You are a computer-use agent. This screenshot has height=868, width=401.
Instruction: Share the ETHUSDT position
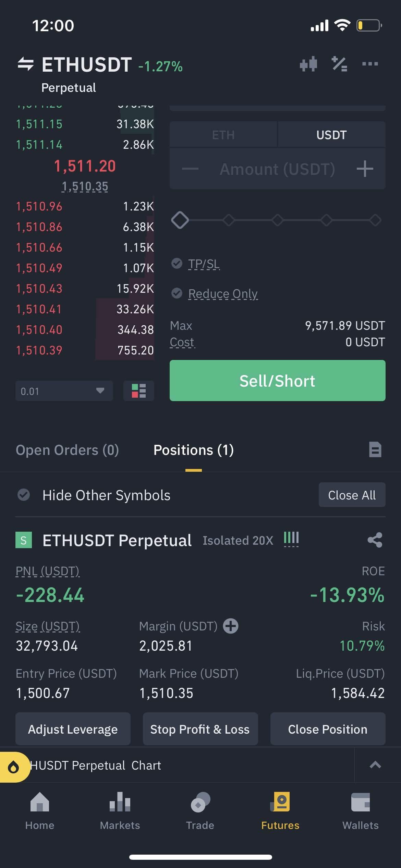tap(375, 540)
